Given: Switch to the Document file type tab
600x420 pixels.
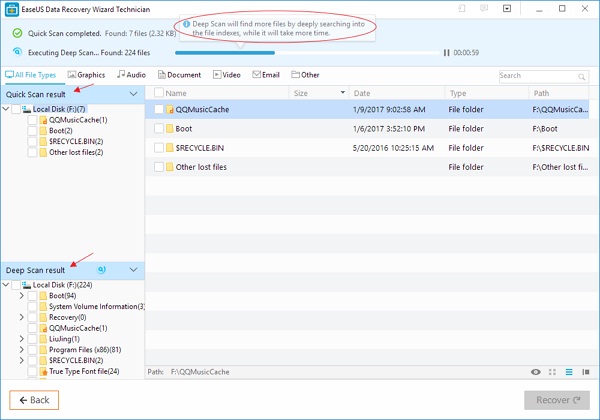Looking at the screenshot, I should [179, 75].
